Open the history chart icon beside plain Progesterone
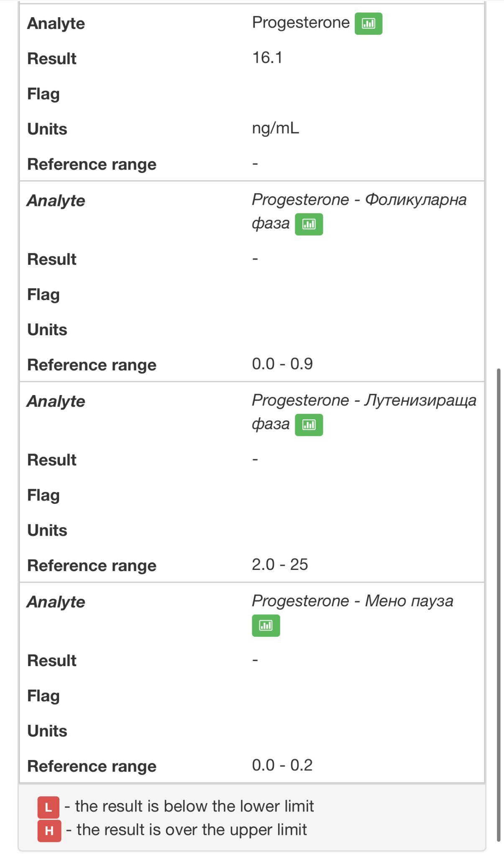The width and height of the screenshot is (504, 857). click(x=368, y=23)
